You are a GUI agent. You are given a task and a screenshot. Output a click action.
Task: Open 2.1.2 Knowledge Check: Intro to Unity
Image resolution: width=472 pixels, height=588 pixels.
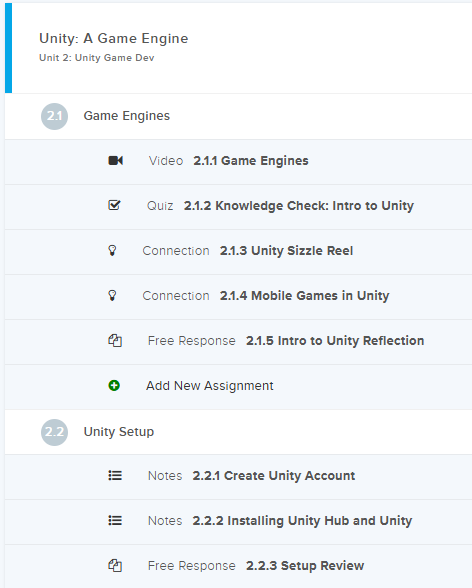coord(299,206)
